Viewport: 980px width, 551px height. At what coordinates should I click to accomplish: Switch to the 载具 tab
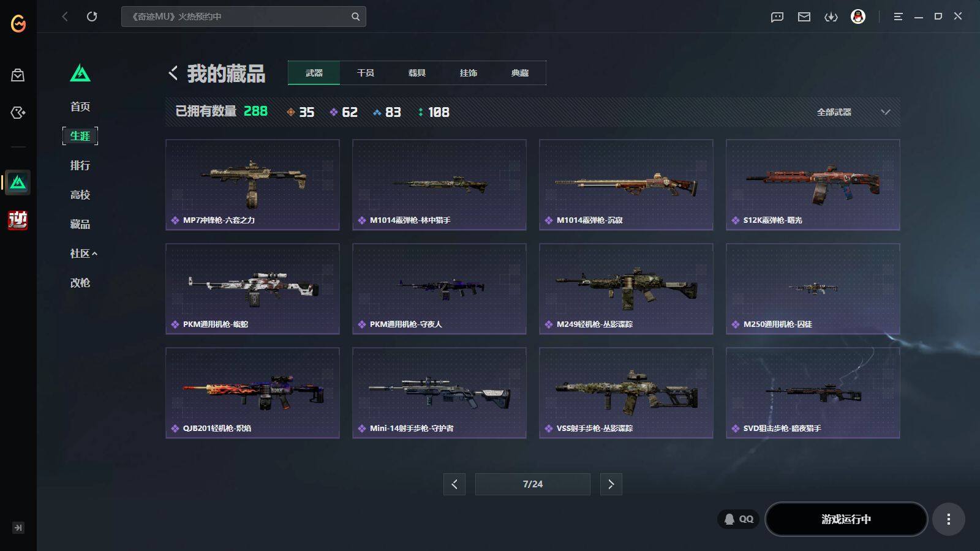click(417, 73)
